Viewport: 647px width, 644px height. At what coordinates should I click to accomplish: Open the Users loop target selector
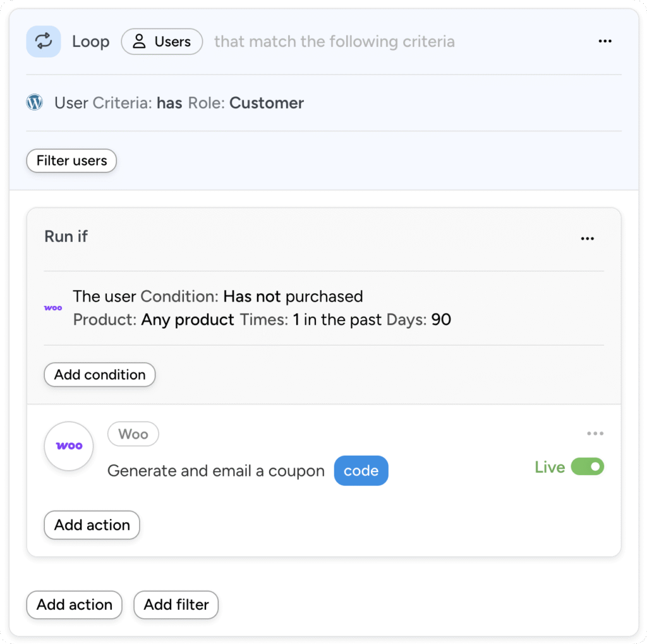point(162,42)
